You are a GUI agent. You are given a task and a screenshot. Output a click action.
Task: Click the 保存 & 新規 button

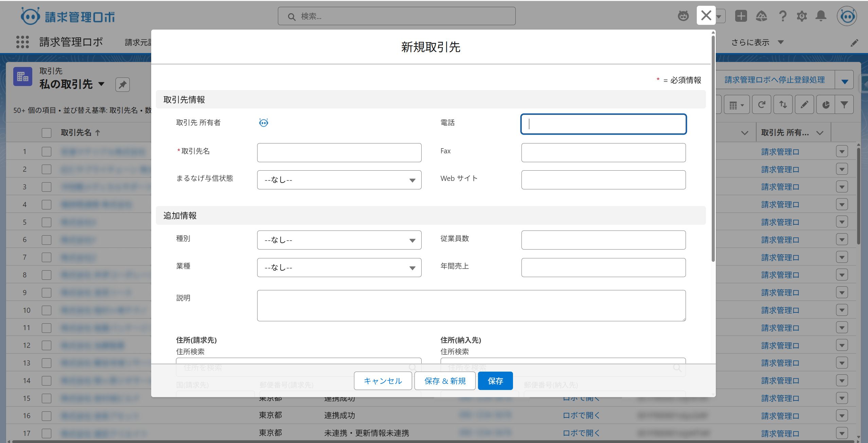pos(445,381)
